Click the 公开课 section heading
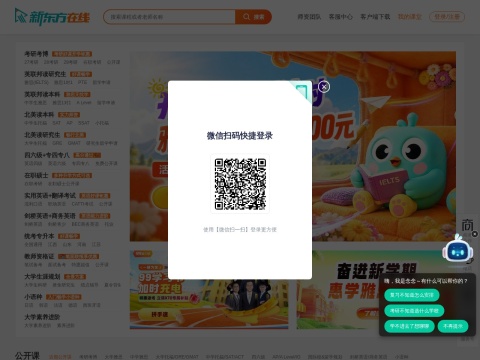The width and height of the screenshot is (480, 360). [x=27, y=356]
